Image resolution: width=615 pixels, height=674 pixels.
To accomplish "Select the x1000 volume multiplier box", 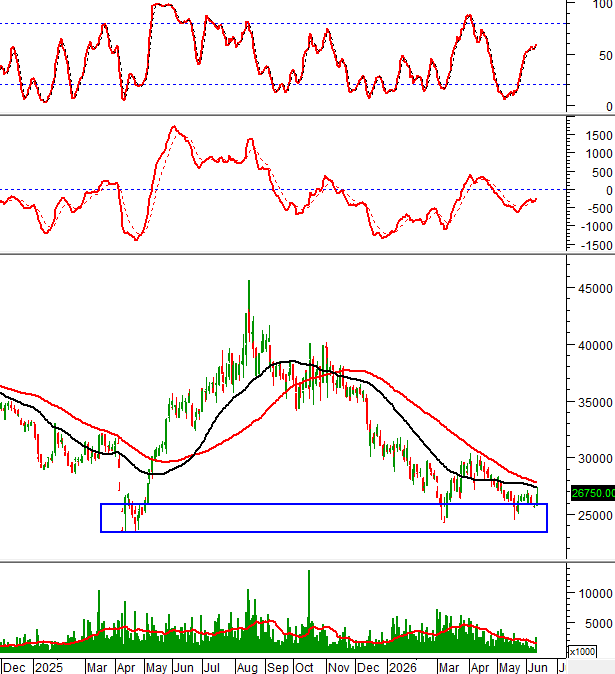I will (582, 652).
